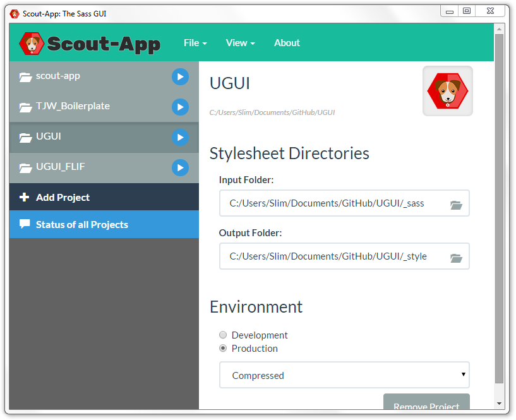This screenshot has height=420, width=516.
Task: Click the scrollbar up arrow
Action: pos(499,29)
